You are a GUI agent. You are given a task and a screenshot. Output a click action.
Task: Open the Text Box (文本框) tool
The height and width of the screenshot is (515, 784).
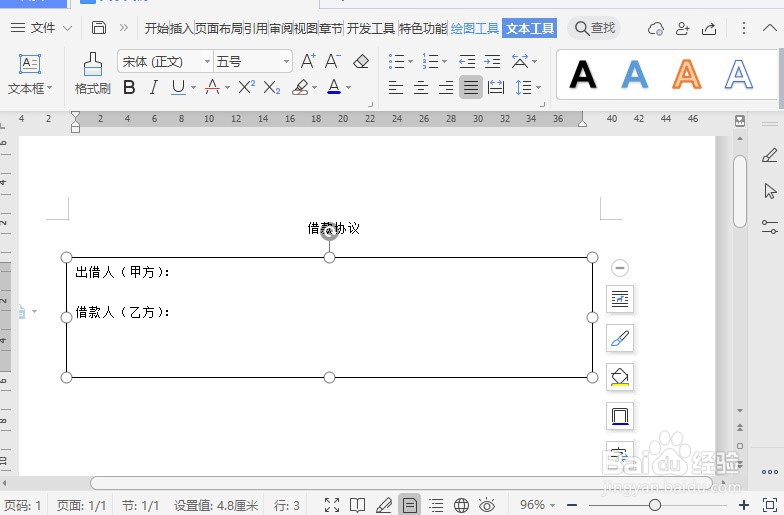point(30,74)
